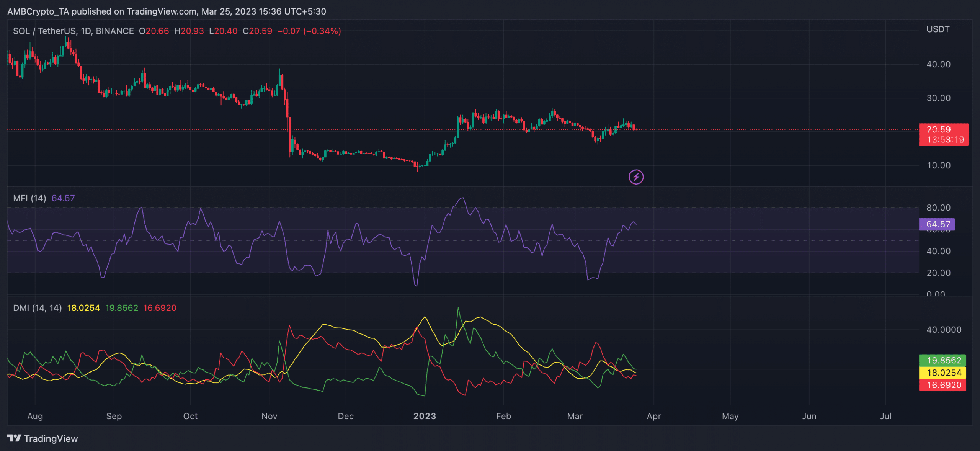Click the purple MFI 64.57 axis tag

tap(937, 224)
